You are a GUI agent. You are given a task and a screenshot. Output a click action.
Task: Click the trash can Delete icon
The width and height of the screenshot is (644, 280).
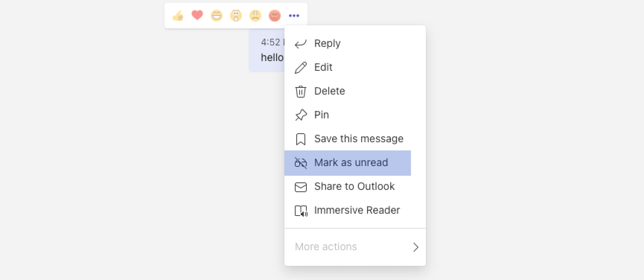(301, 91)
